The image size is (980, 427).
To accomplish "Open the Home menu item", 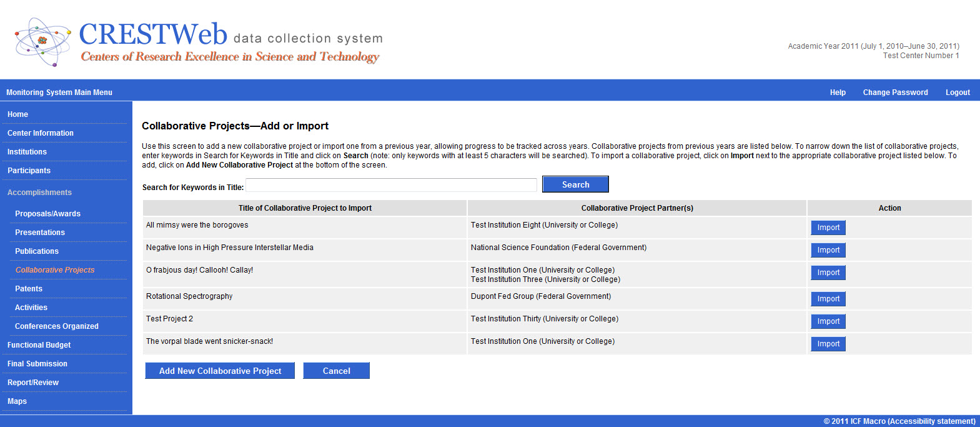I will (17, 114).
